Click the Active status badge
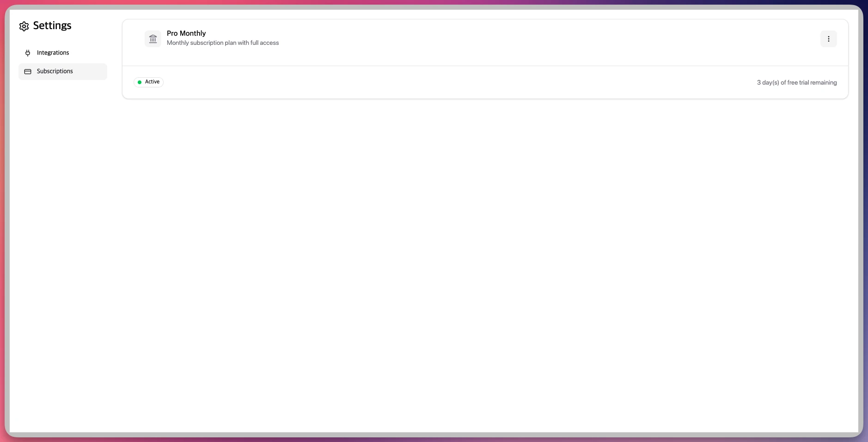This screenshot has width=868, height=442. [x=148, y=82]
